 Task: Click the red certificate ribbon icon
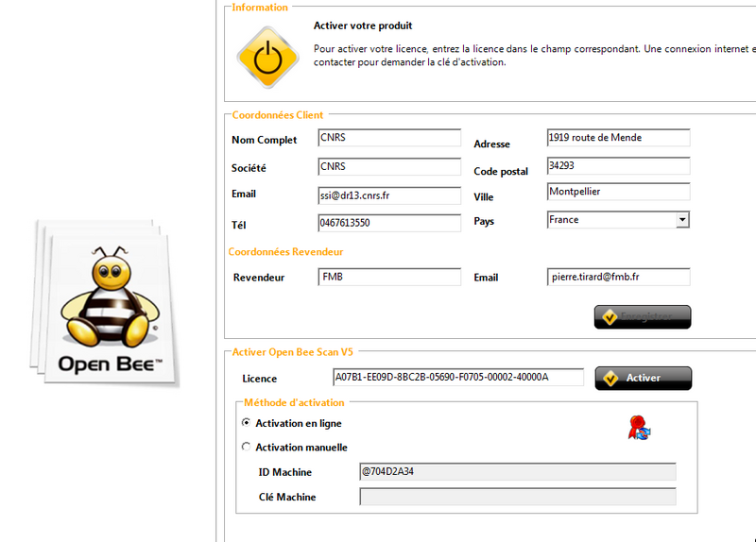click(x=640, y=428)
